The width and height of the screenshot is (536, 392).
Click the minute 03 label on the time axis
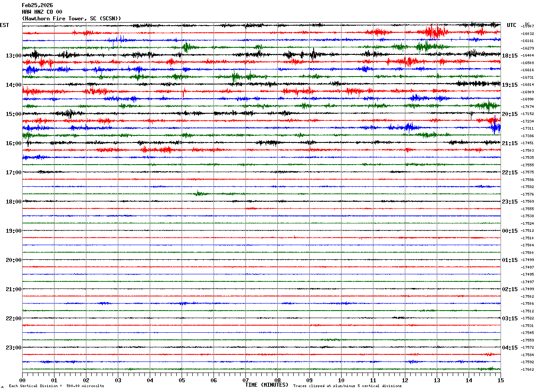coord(118,380)
